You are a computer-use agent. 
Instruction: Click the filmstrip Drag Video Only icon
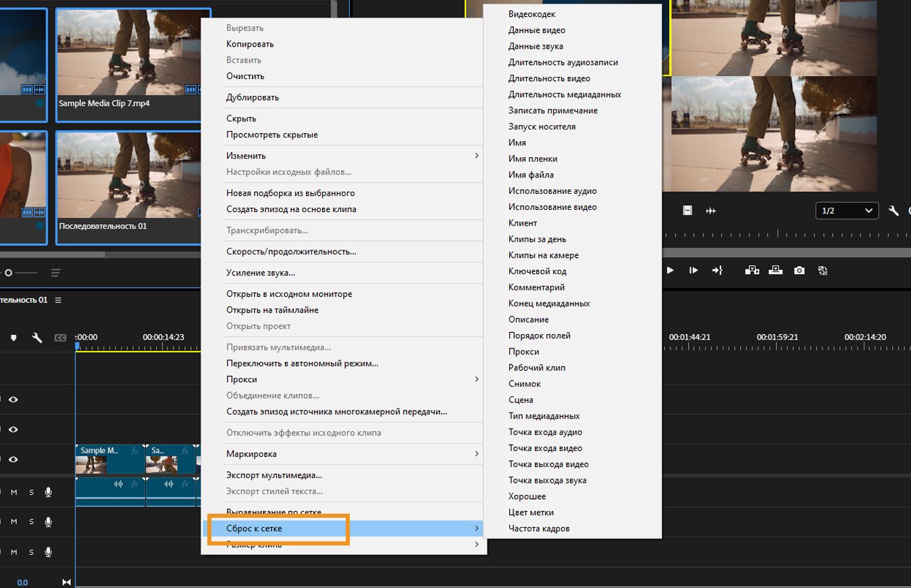click(687, 211)
